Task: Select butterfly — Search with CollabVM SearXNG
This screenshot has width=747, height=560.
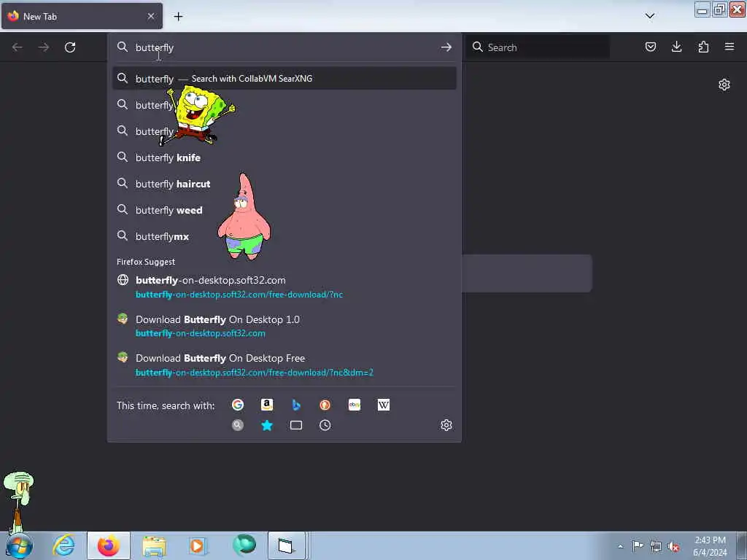Action: tap(284, 78)
